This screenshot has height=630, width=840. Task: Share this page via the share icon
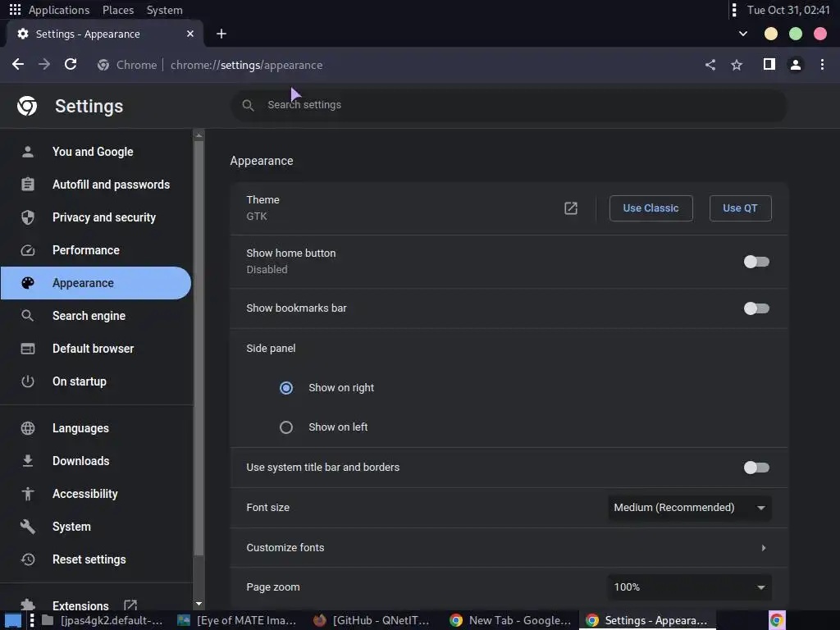pyautogui.click(x=710, y=65)
